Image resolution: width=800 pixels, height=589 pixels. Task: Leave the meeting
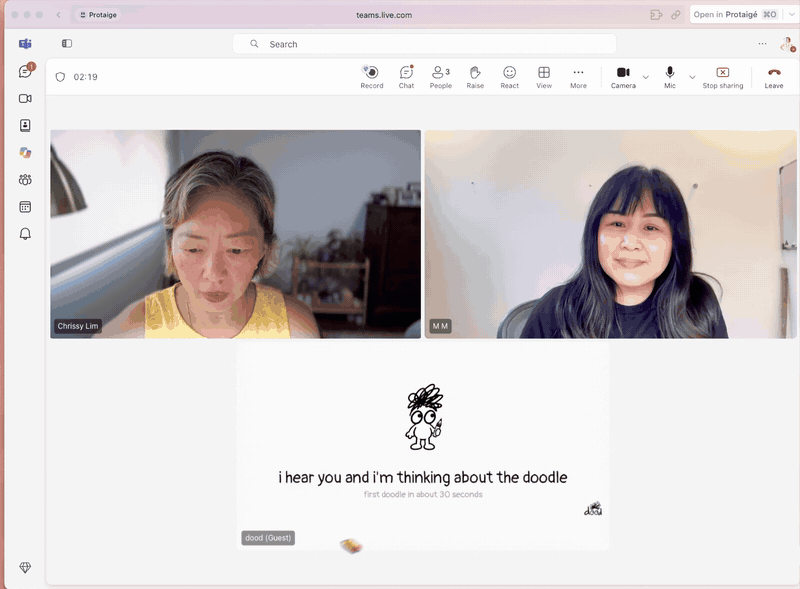[773, 77]
